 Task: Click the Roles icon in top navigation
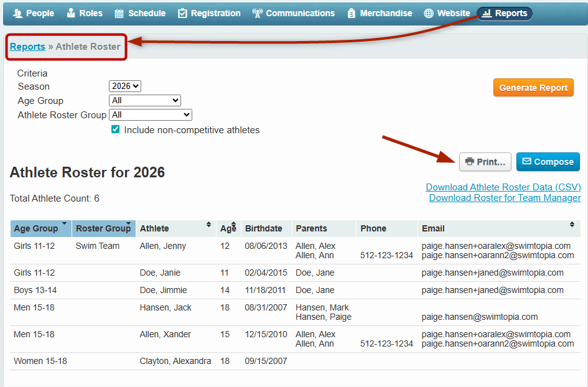click(x=71, y=13)
